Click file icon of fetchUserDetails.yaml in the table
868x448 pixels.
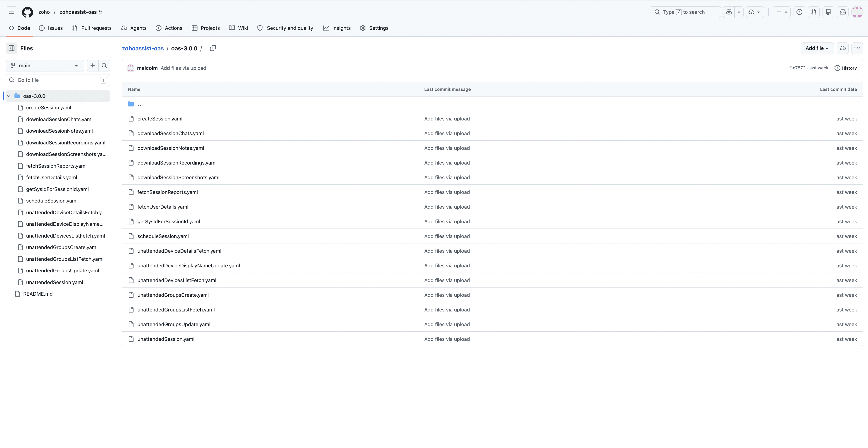(131, 207)
